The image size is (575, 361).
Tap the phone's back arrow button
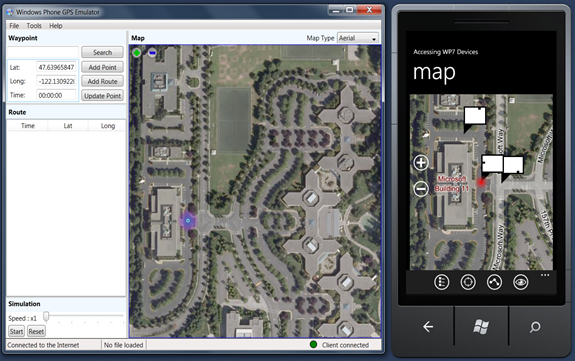click(x=428, y=327)
